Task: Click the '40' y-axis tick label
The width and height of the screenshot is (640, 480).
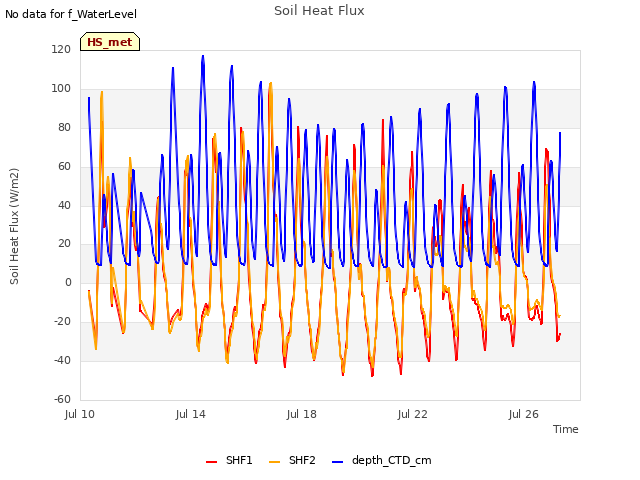Action: (x=64, y=205)
